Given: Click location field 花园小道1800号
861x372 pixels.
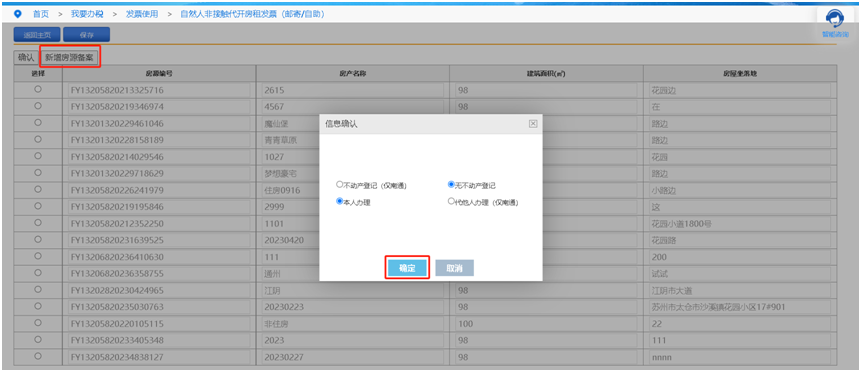Looking at the screenshot, I should 740,224.
